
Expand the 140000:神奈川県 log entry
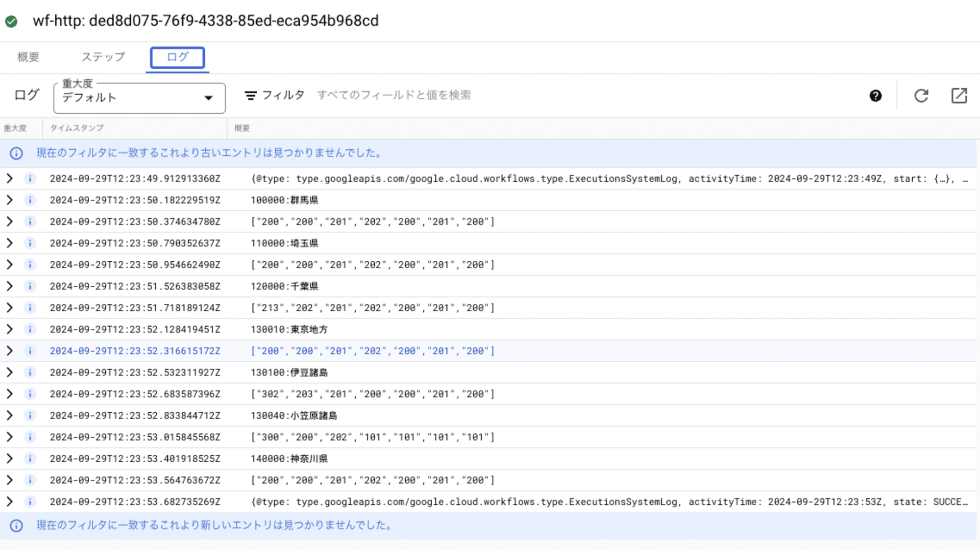9,459
